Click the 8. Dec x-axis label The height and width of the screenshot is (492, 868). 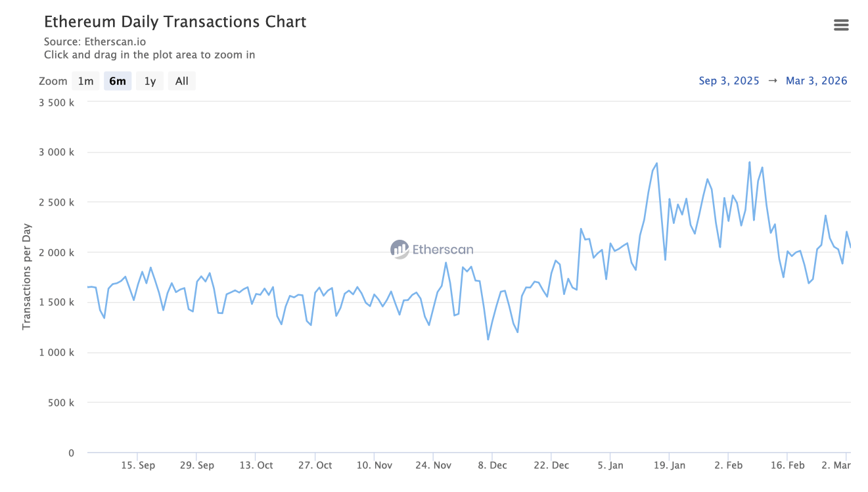click(491, 465)
